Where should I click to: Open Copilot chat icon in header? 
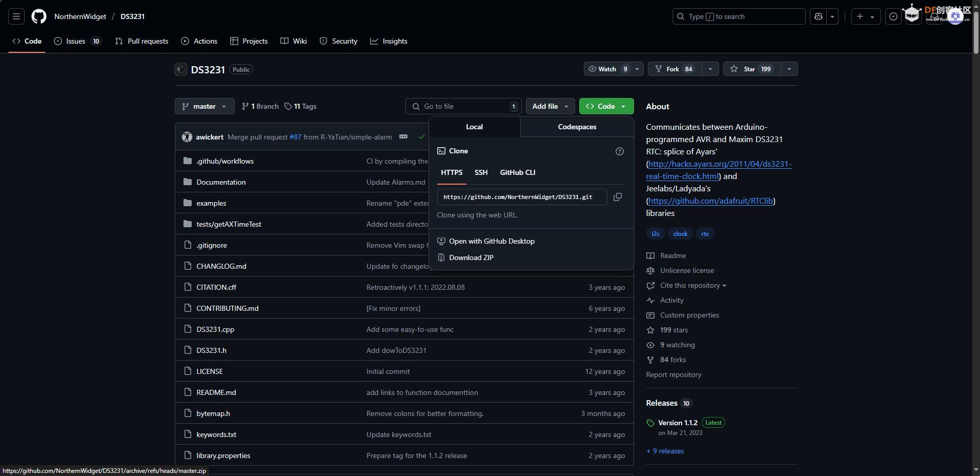[819, 16]
